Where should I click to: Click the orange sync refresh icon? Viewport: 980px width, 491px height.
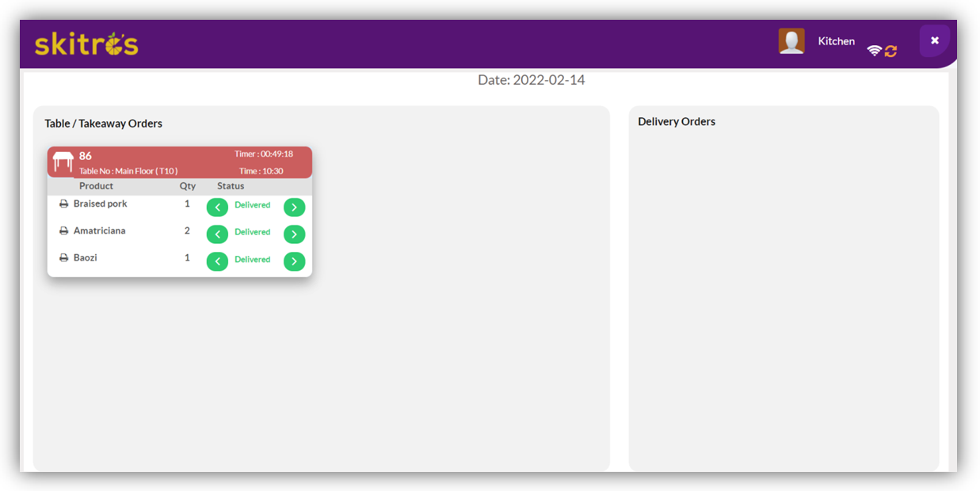pyautogui.click(x=891, y=51)
